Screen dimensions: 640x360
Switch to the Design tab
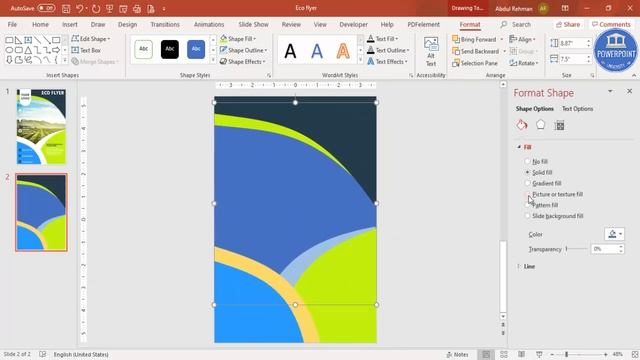point(127,24)
